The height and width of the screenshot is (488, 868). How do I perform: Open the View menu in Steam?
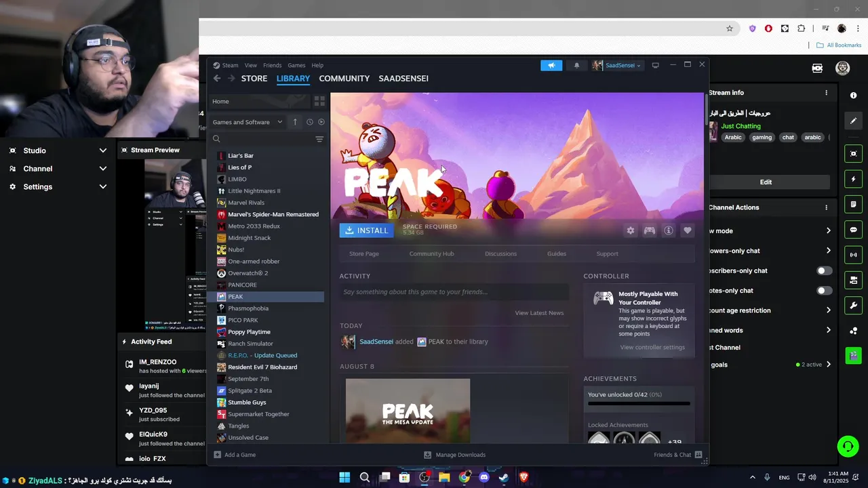[x=251, y=66]
